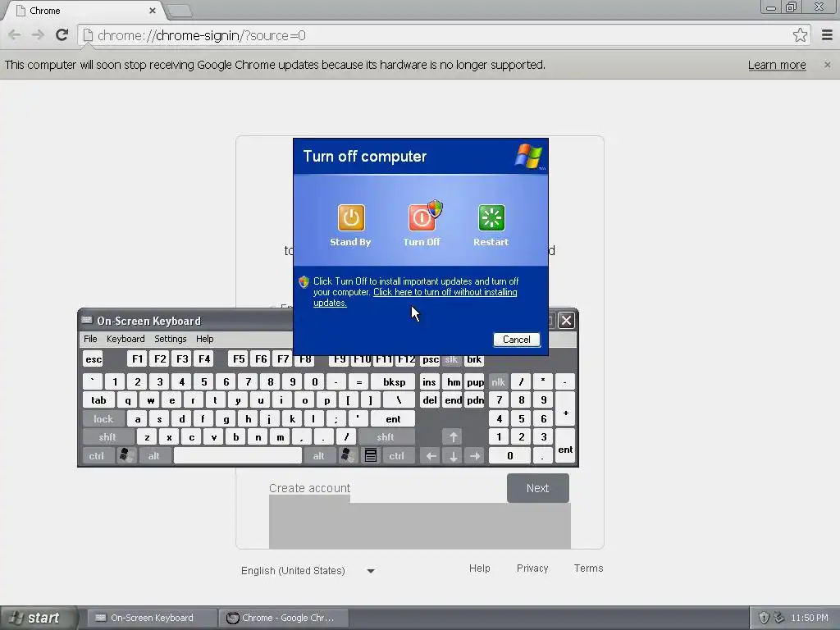Toggle the left ctrl key on keyboard
The height and width of the screenshot is (630, 840).
click(97, 456)
